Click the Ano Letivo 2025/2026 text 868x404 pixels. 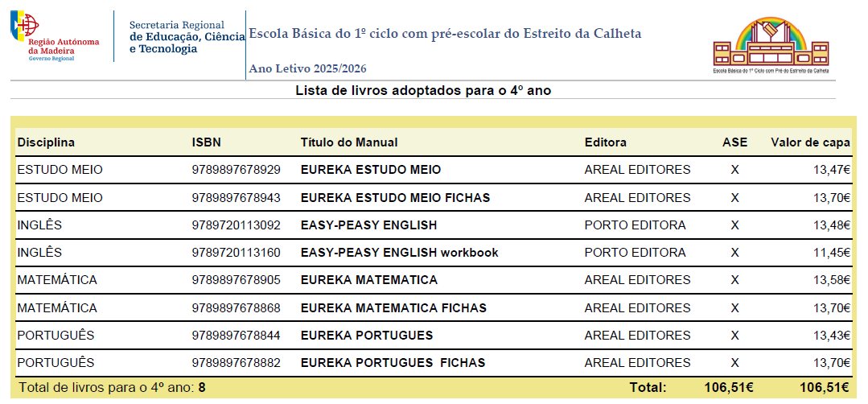[x=308, y=69]
